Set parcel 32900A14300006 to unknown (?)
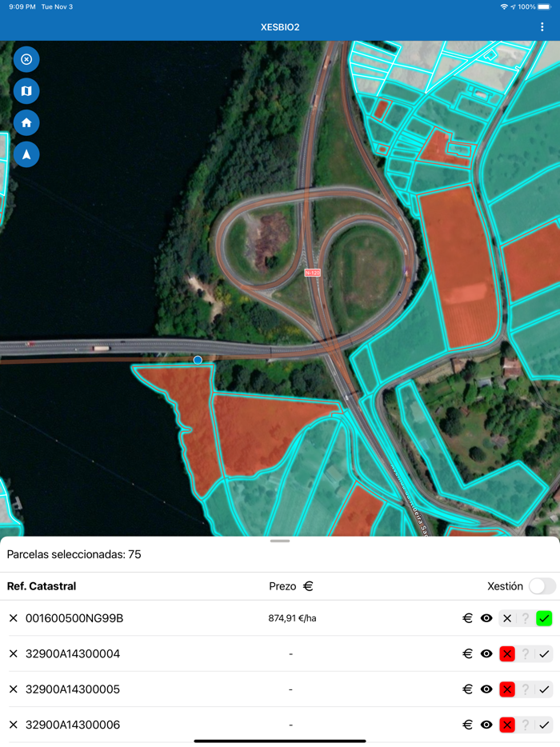560x747 pixels. pyautogui.click(x=526, y=725)
